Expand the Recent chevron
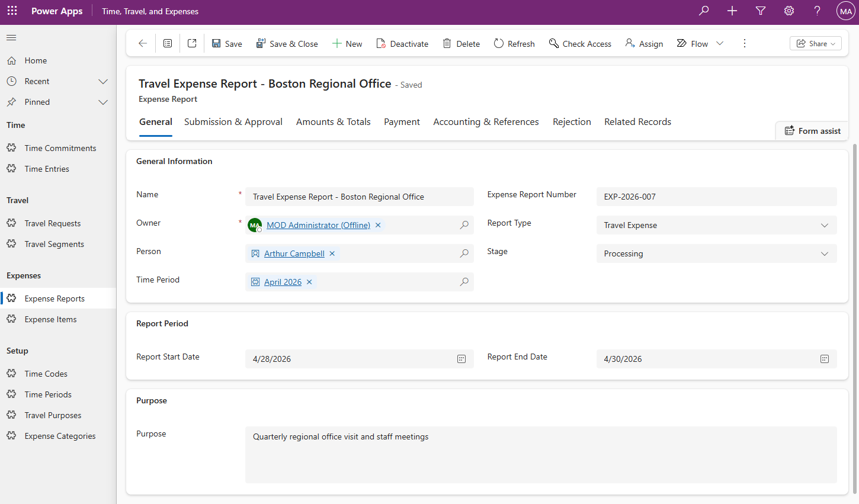This screenshot has height=504, width=859. point(103,81)
